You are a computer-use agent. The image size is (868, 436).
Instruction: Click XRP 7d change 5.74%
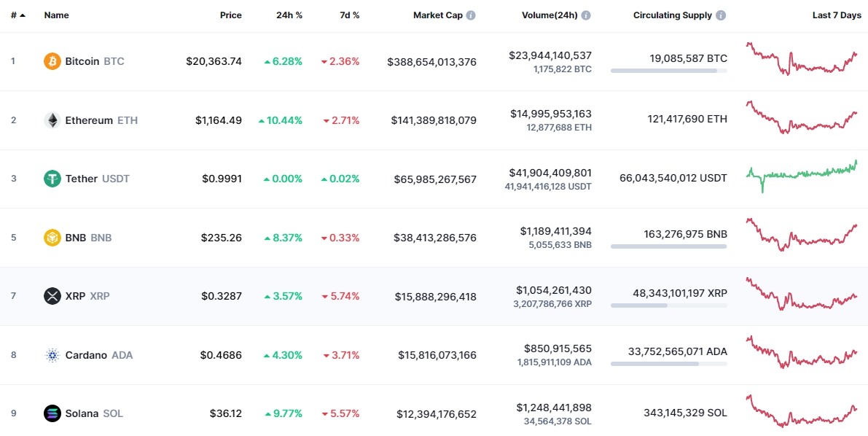tap(340, 297)
